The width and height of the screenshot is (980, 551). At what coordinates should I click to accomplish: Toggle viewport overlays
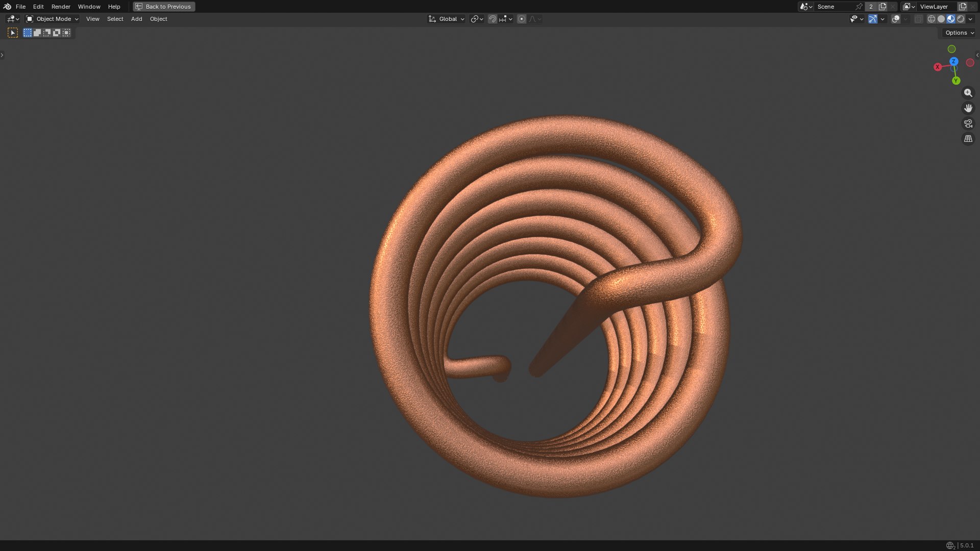[x=896, y=19]
